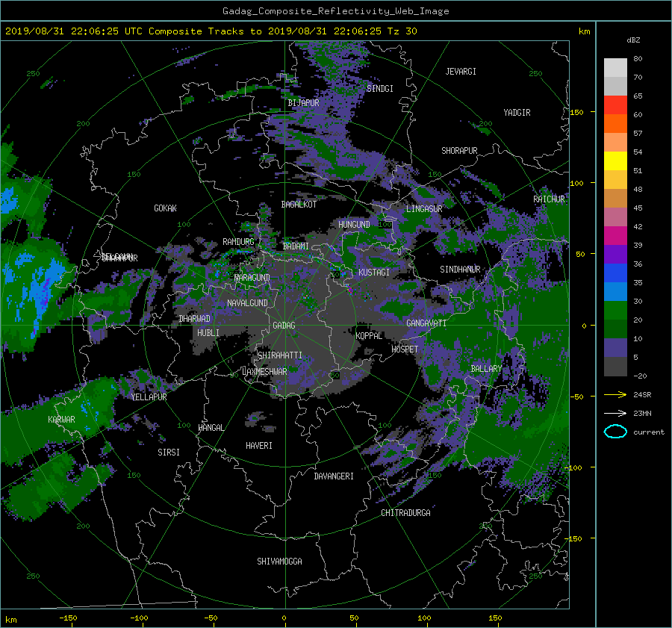
Task: Click the NAVALGUND city label
Action: click(x=247, y=303)
